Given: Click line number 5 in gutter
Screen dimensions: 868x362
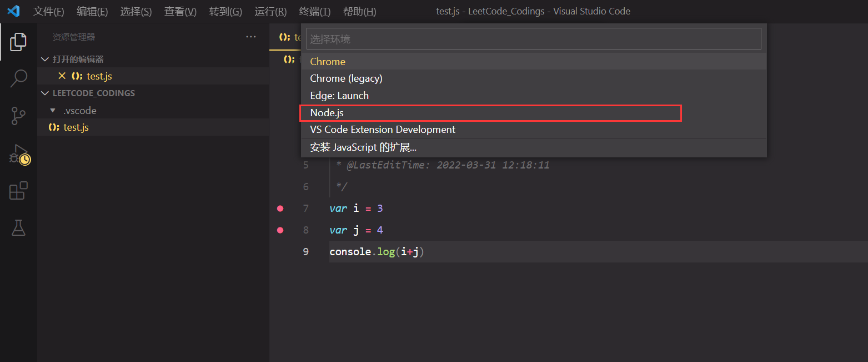Looking at the screenshot, I should pos(305,165).
